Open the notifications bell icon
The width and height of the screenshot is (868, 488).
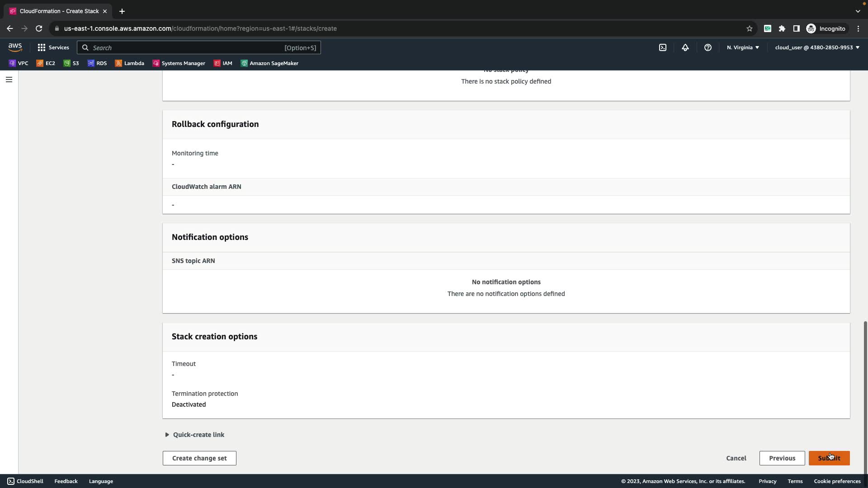click(685, 47)
